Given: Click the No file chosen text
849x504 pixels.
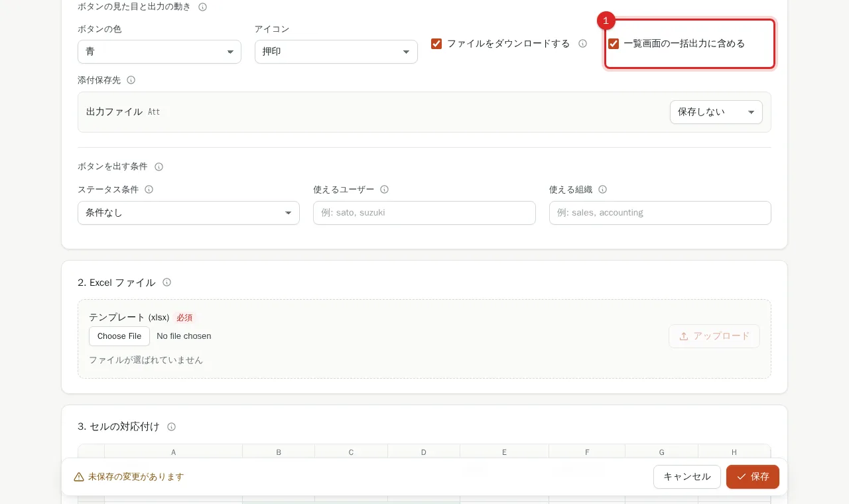Looking at the screenshot, I should [184, 336].
